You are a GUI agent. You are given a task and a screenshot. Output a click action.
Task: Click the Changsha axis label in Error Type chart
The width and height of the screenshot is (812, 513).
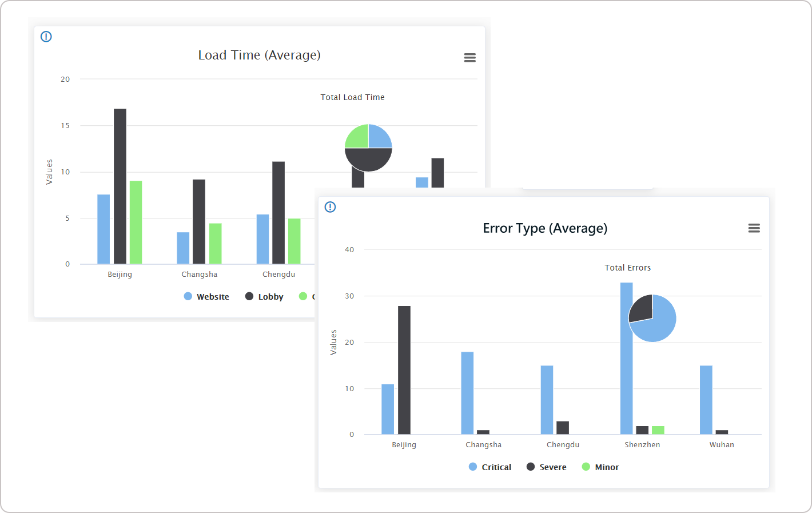[483, 444]
